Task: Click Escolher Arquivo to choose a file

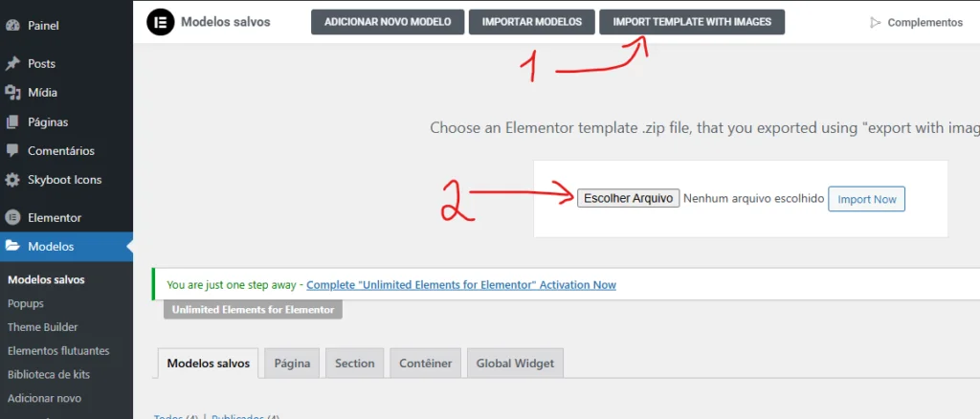Action: coord(628,198)
